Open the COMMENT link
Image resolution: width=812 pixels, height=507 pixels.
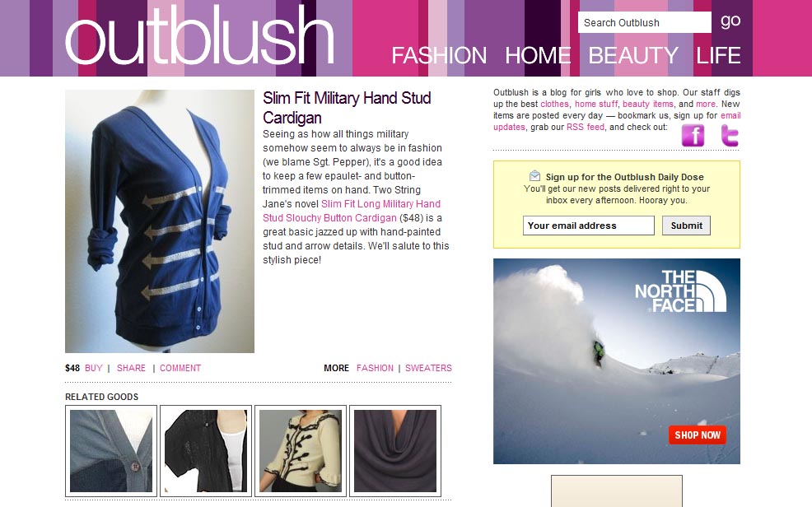180,368
